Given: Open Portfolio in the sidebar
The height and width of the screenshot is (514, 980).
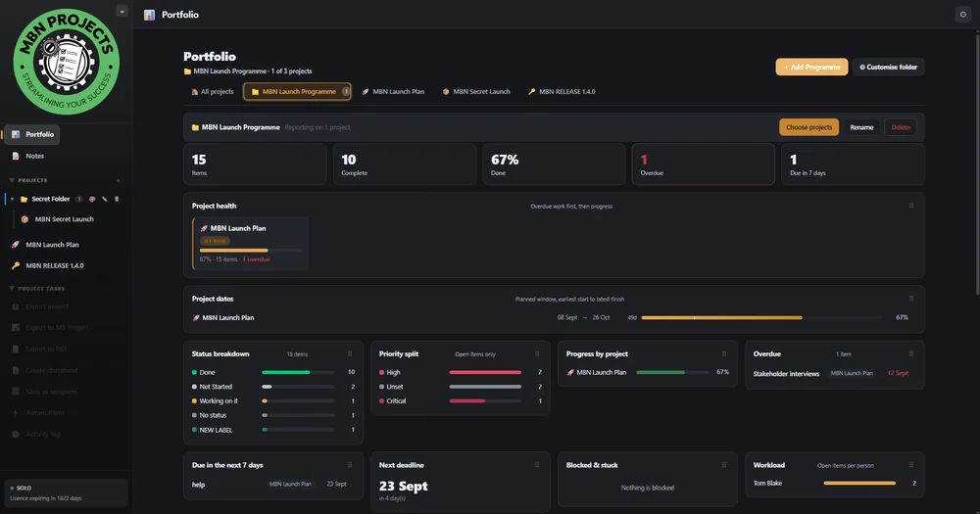Looking at the screenshot, I should (x=32, y=134).
